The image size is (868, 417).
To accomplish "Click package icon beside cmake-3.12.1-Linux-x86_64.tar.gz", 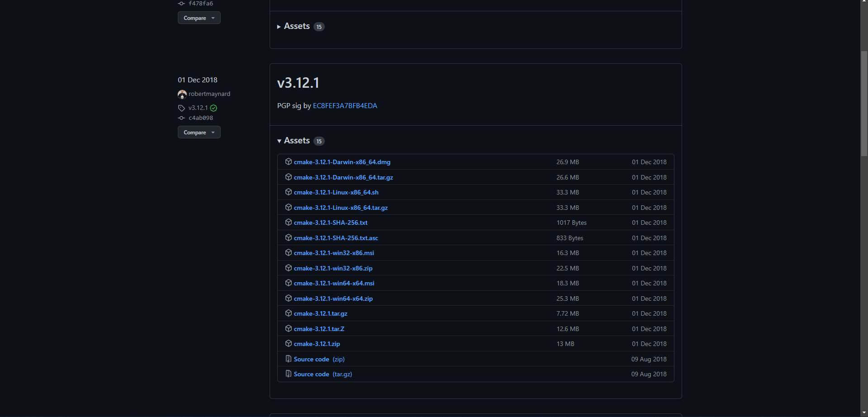I will [288, 207].
